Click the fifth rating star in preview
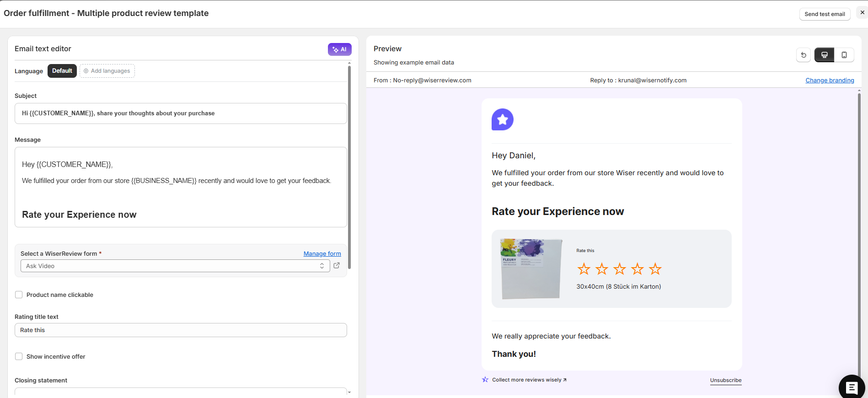Viewport: 868px width, 398px height. click(x=655, y=269)
